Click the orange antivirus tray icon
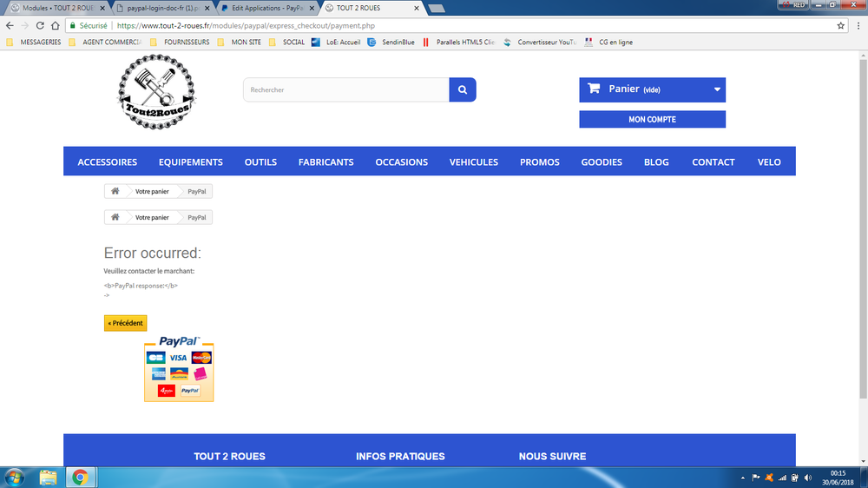The image size is (868, 488). click(x=769, y=478)
